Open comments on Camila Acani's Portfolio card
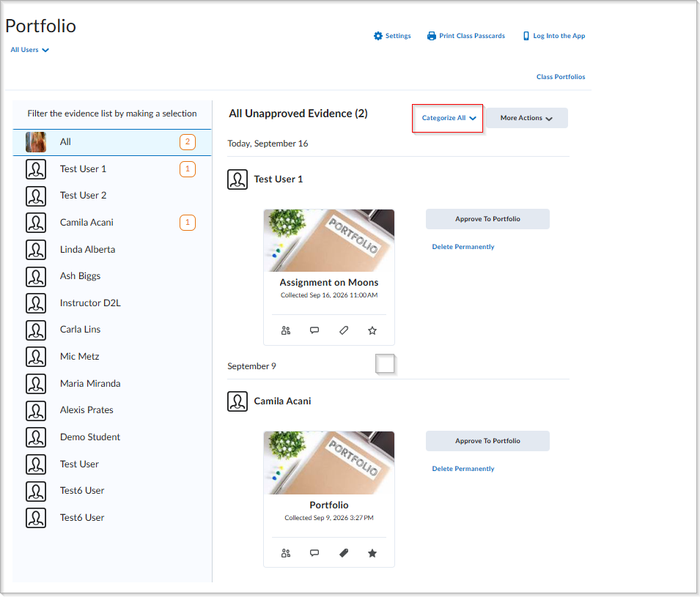This screenshot has width=700, height=597. tap(314, 553)
